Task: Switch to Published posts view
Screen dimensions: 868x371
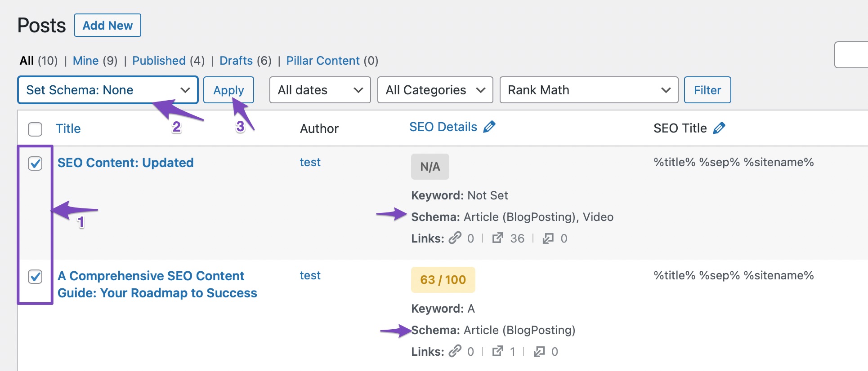Action: (159, 61)
